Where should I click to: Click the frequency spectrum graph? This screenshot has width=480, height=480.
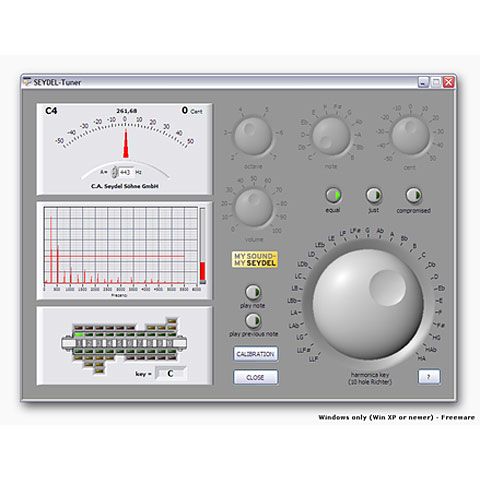pos(121,246)
